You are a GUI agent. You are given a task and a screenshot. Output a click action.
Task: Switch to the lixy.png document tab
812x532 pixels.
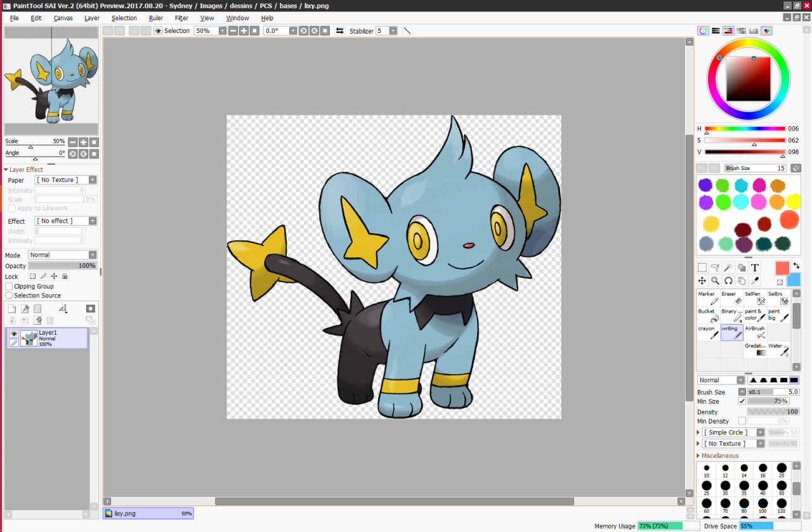pos(148,514)
